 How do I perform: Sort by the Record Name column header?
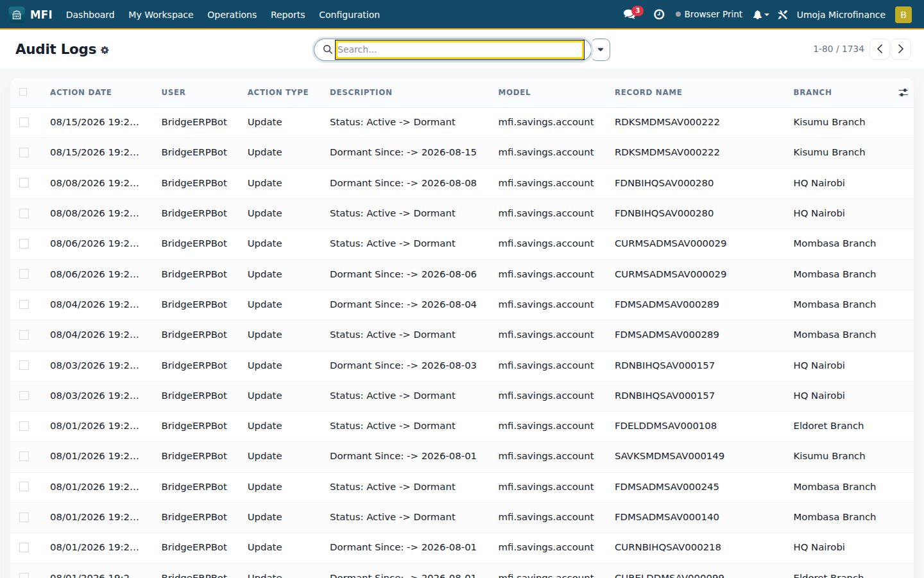648,92
